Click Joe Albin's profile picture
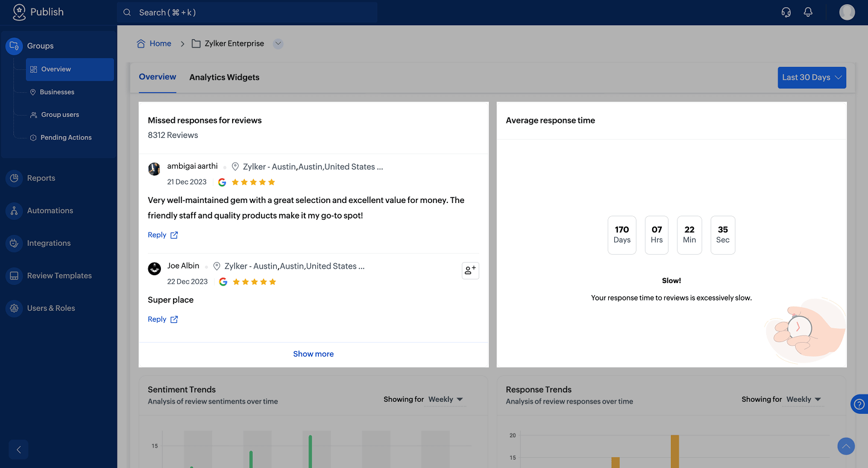 point(154,268)
